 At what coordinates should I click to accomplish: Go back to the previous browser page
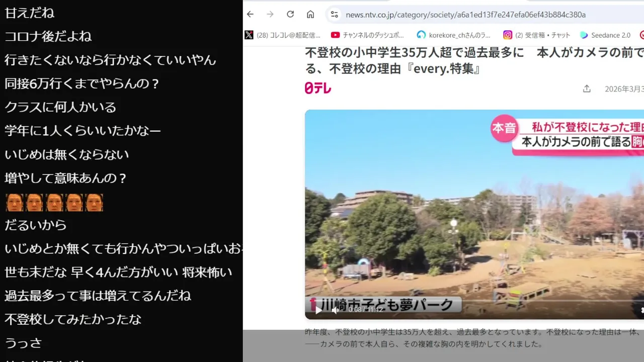(x=251, y=15)
